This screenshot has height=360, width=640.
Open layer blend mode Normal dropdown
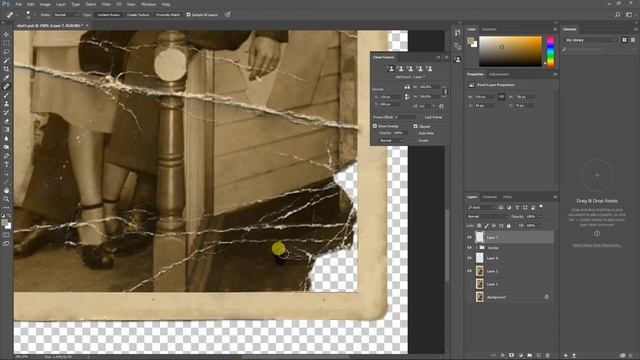click(x=487, y=216)
